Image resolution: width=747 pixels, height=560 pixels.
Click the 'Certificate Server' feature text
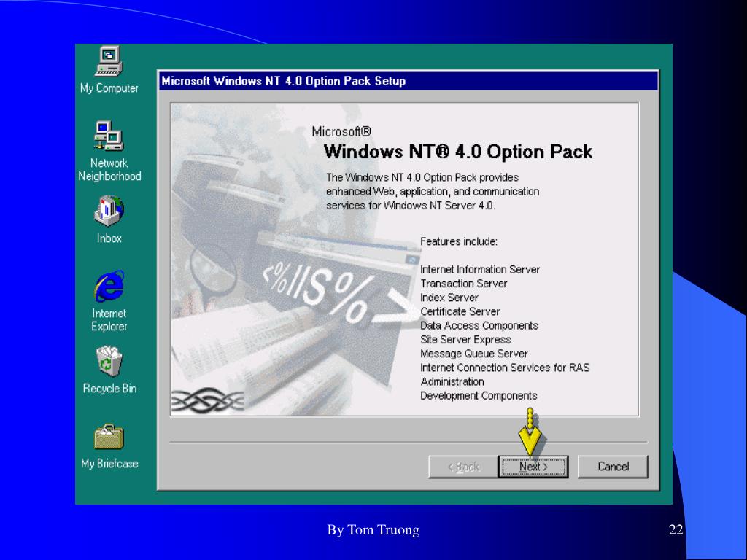click(x=460, y=311)
